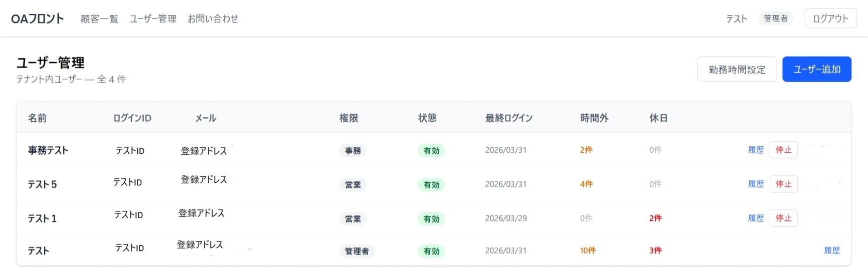
Task: Click 停止 in the テスト1 row
Action: click(x=783, y=218)
